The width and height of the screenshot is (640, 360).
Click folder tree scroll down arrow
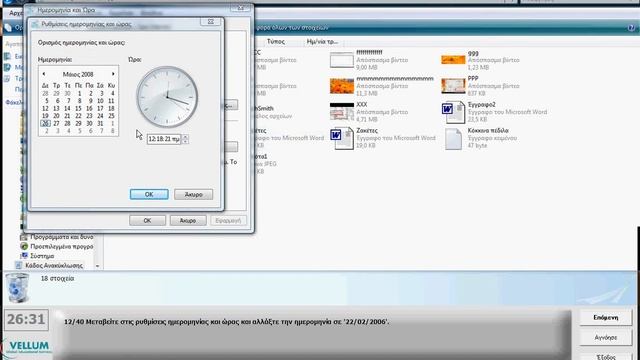click(x=97, y=266)
